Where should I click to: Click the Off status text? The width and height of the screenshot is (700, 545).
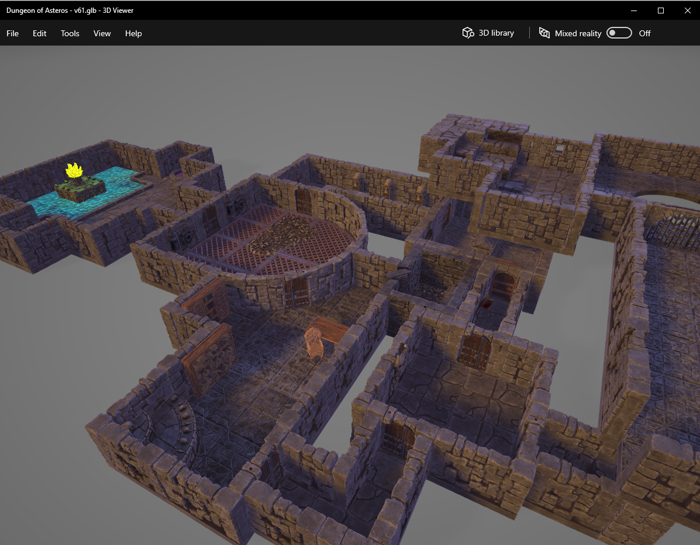tap(644, 33)
